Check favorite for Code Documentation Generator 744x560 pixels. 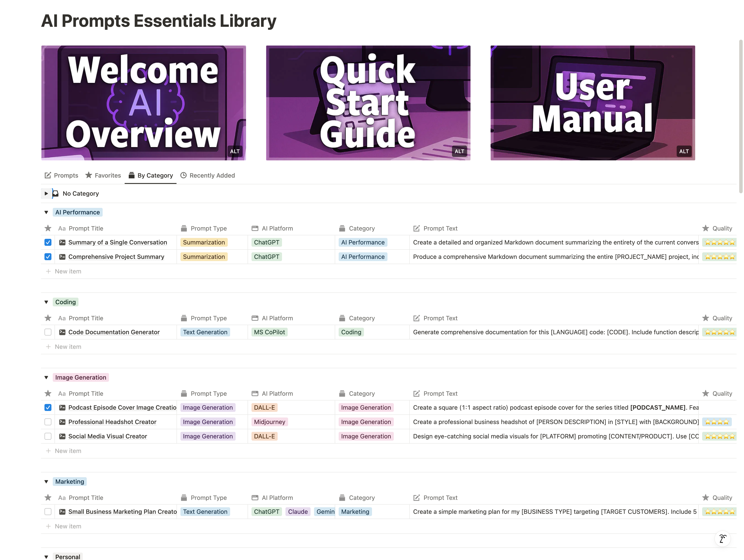click(x=48, y=332)
